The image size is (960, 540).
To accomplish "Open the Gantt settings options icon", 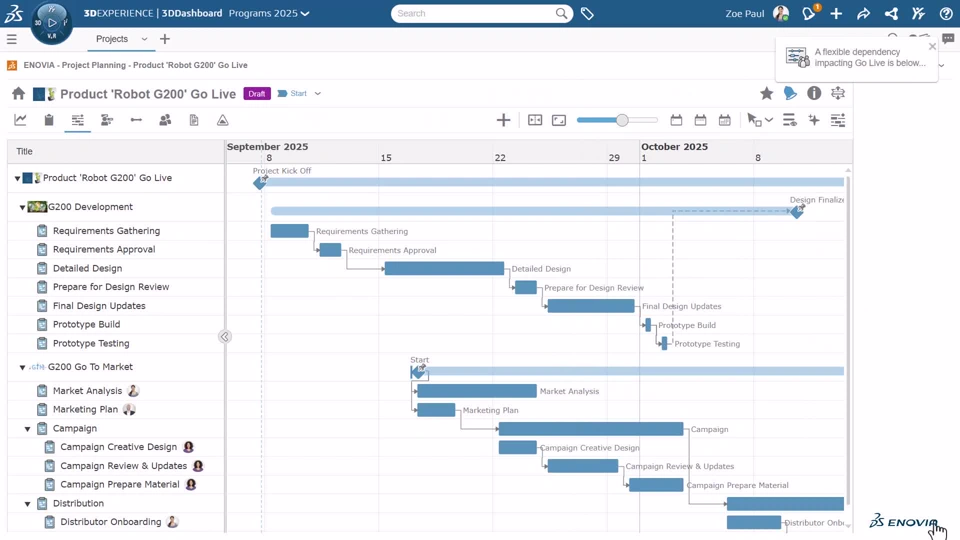I will [x=838, y=120].
